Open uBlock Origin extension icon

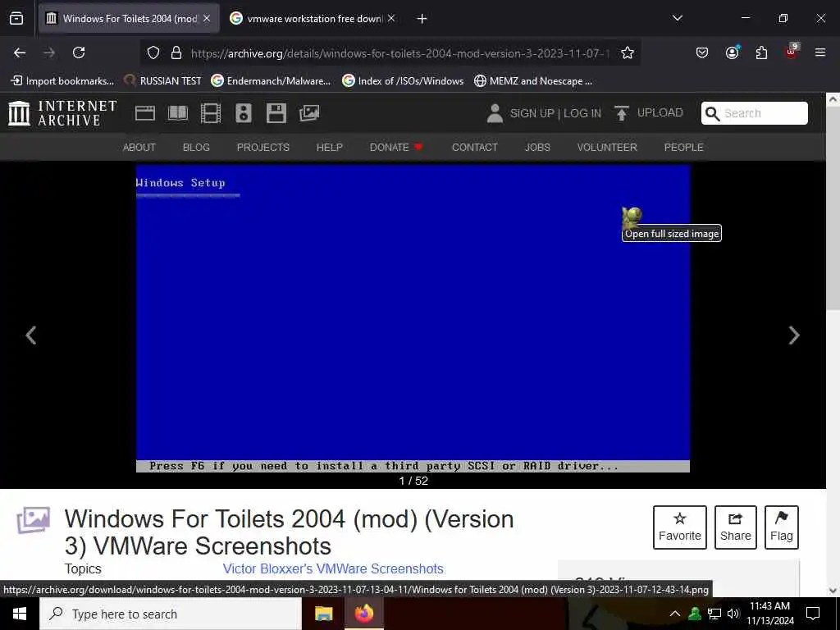[x=792, y=52]
